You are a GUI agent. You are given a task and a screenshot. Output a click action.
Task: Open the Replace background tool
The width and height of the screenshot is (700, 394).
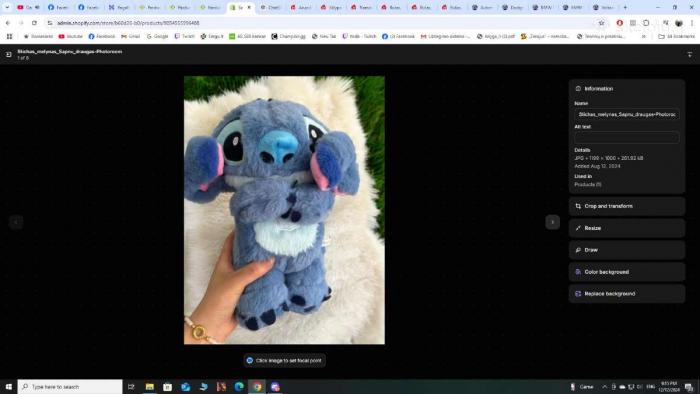[x=626, y=294]
